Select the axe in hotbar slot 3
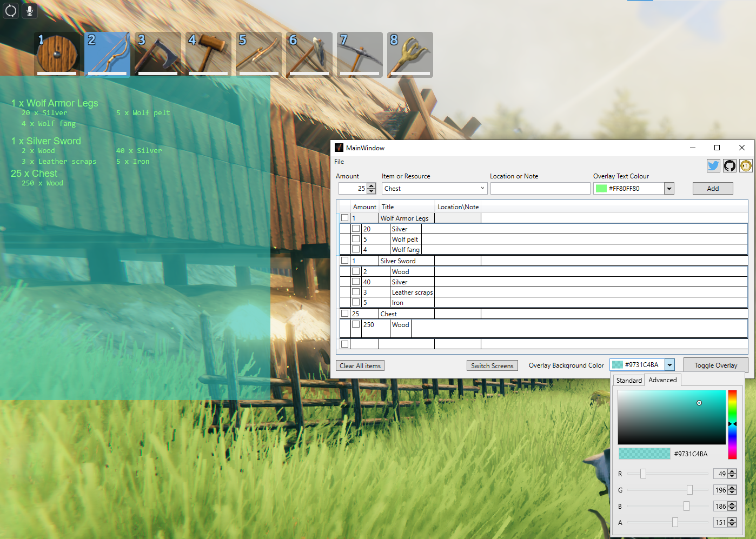Screen dimensions: 756x539 point(158,55)
